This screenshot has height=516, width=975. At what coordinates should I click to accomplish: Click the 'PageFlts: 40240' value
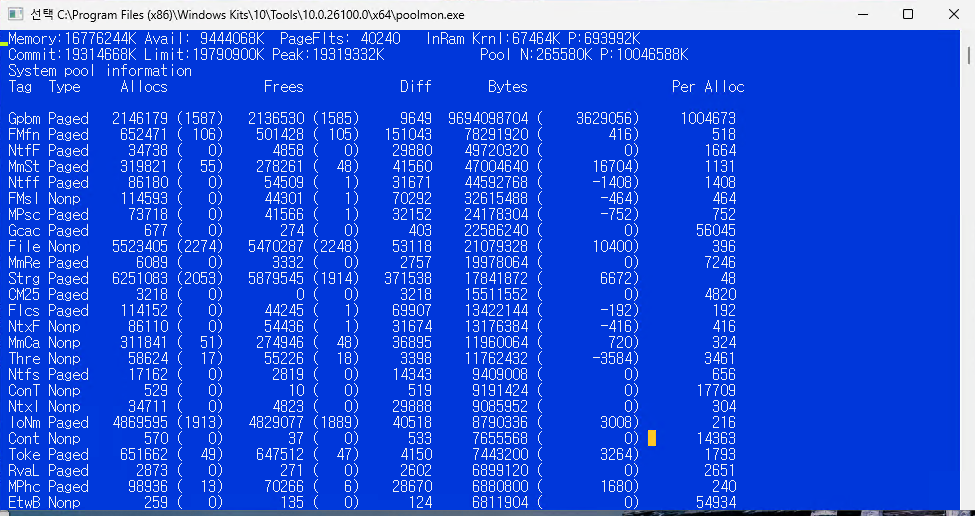(x=340, y=39)
